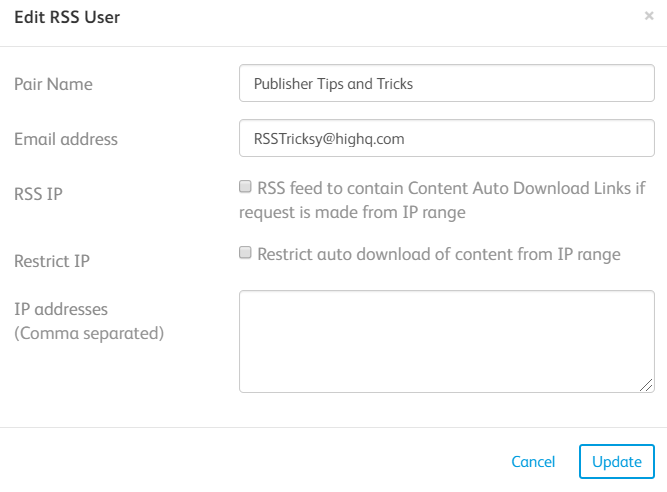This screenshot has height=492, width=667.
Task: Click the "(Comma separated)" hint text
Action: tap(88, 333)
